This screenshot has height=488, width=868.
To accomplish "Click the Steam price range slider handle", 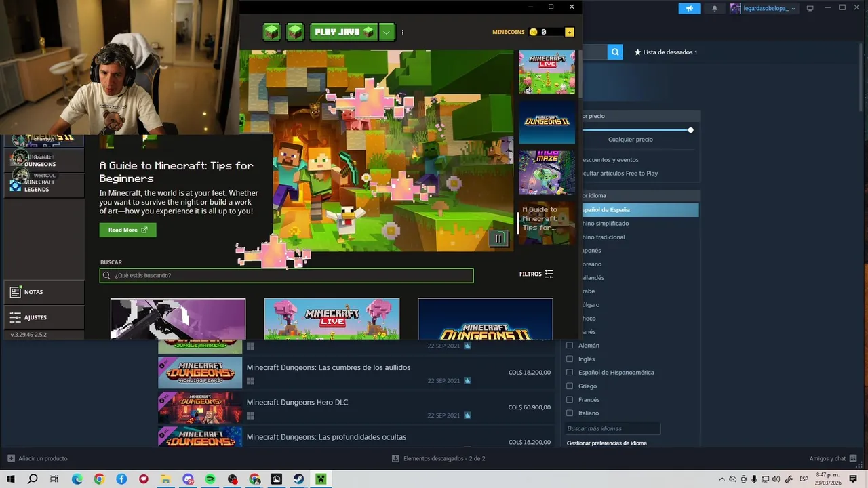I will coord(690,130).
